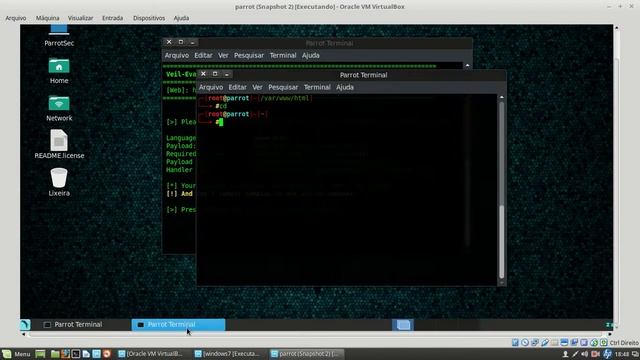Image resolution: width=640 pixels, height=360 pixels.
Task: Open the Lixeira trash icon
Action: [x=59, y=182]
